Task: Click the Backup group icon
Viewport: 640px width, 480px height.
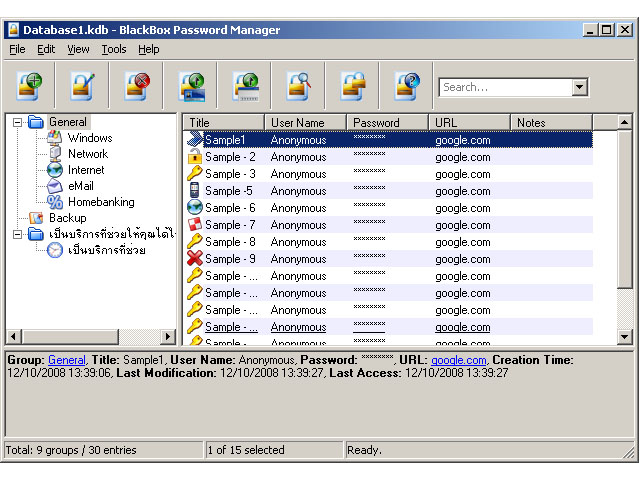Action: click(36, 218)
